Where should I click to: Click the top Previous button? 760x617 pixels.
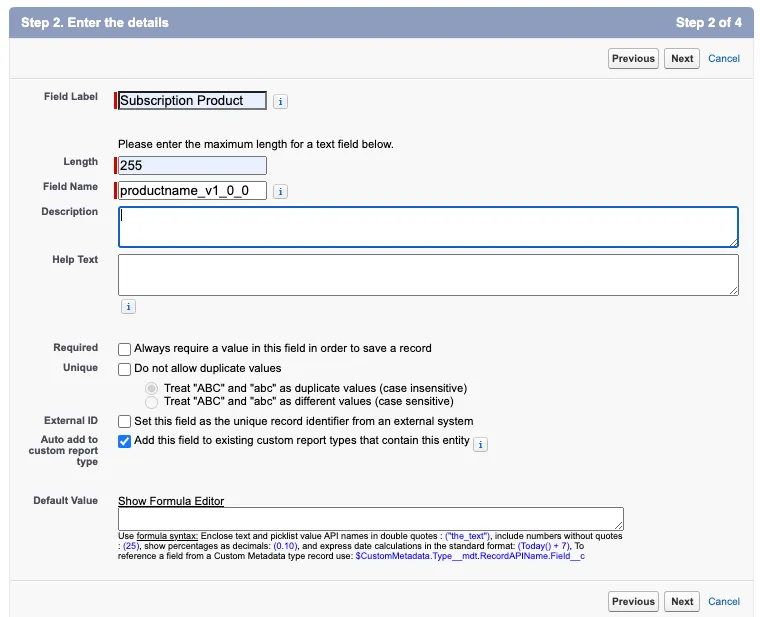pos(633,59)
